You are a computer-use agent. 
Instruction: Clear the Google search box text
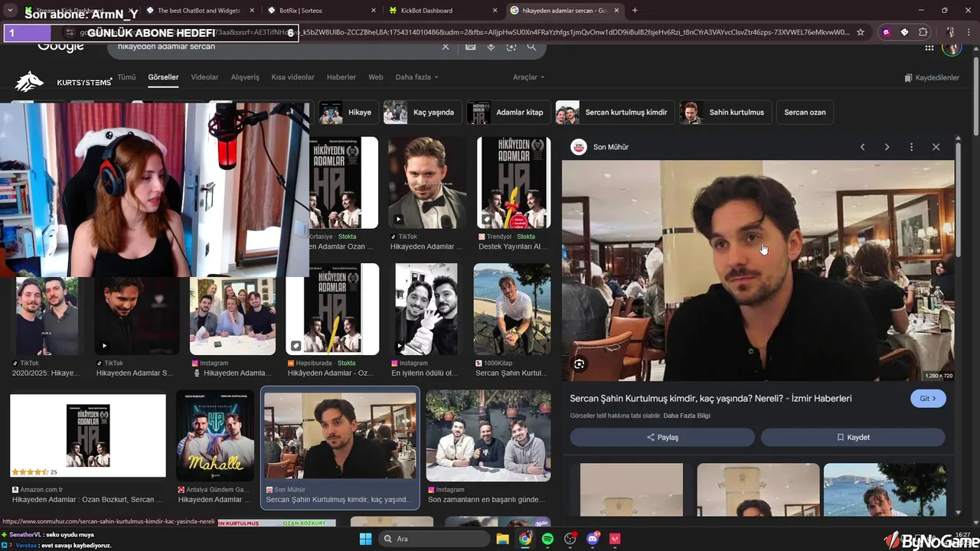446,47
